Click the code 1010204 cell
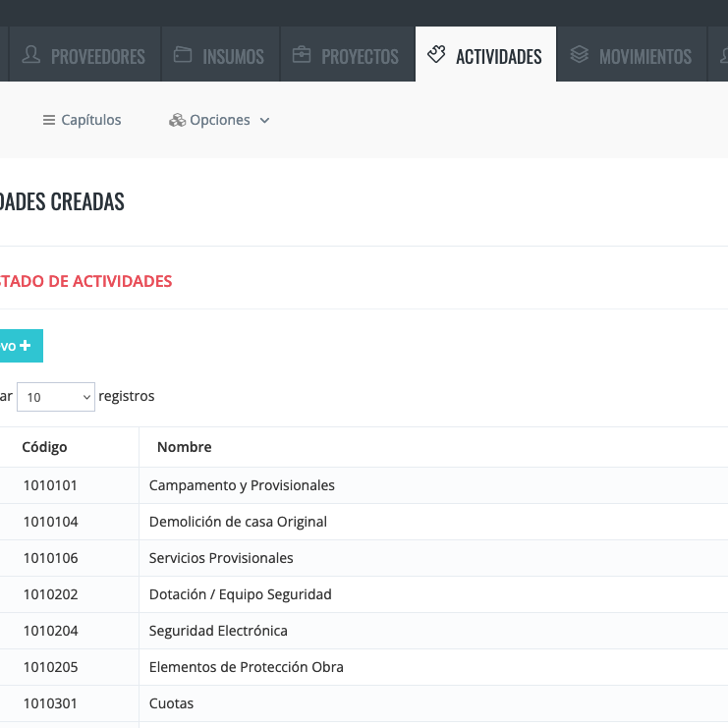Viewport: 728px width, 728px height. coord(50,631)
